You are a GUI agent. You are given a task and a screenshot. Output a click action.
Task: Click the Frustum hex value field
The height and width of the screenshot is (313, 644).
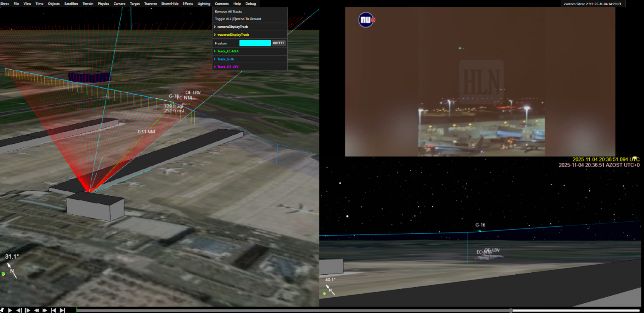[279, 43]
